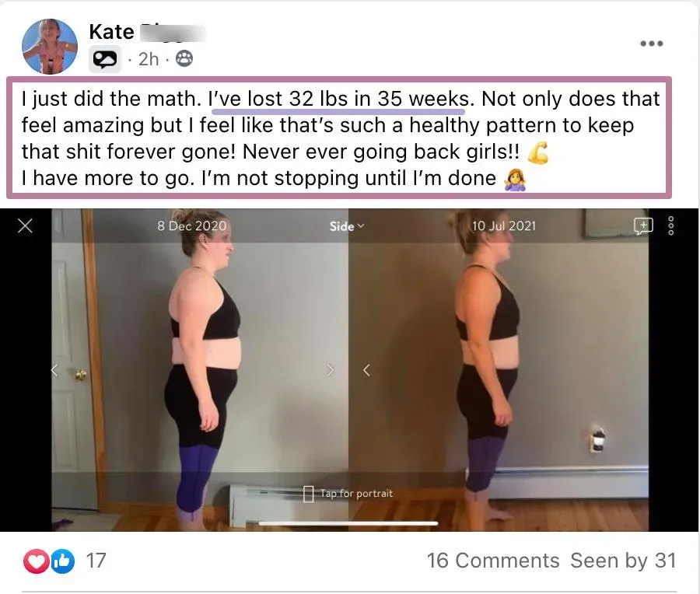Viewport: 700px width, 594px height.
Task: Click the chat bubble badge under Kate's name
Action: tap(105, 59)
